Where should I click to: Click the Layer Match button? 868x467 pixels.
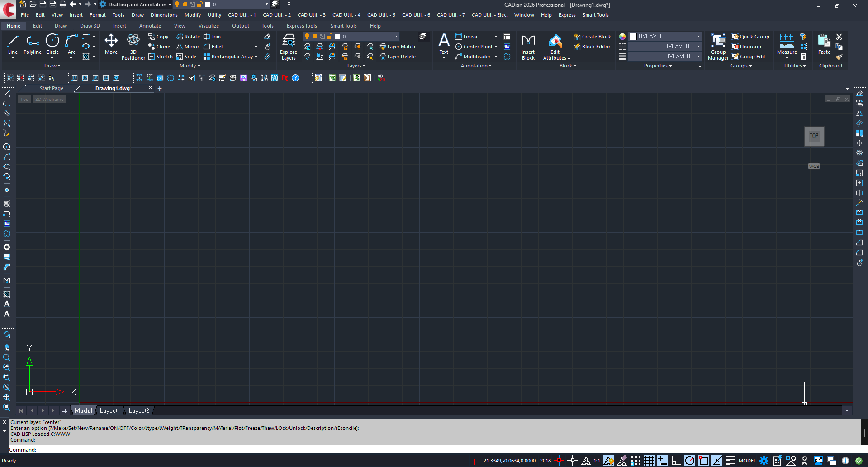tap(397, 47)
